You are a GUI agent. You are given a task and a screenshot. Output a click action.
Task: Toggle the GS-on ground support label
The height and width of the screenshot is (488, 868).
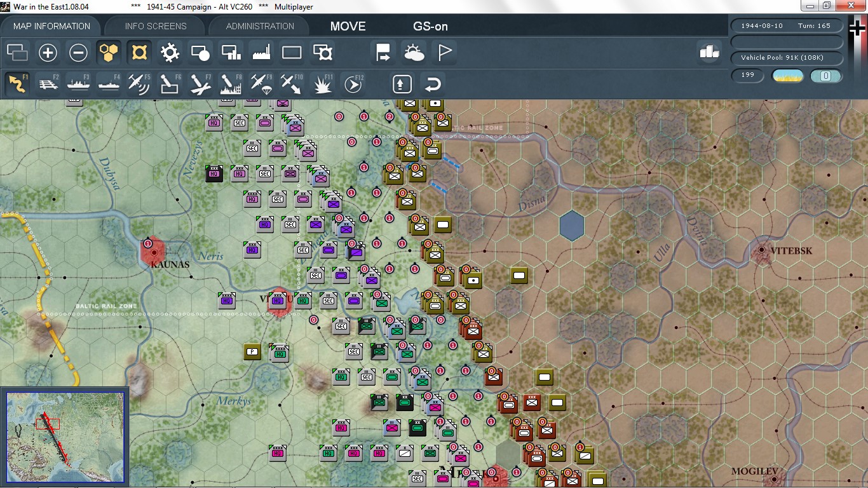[430, 26]
